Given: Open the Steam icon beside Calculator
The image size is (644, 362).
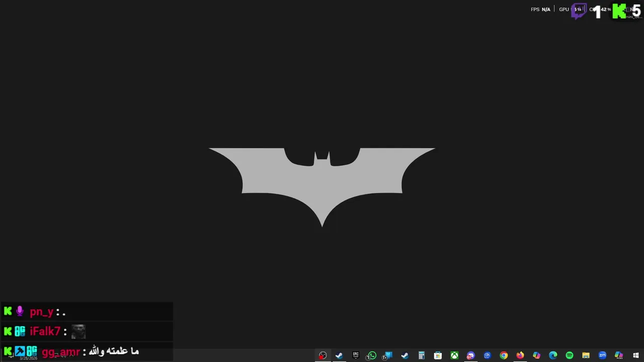Looking at the screenshot, I should pyautogui.click(x=405, y=355).
